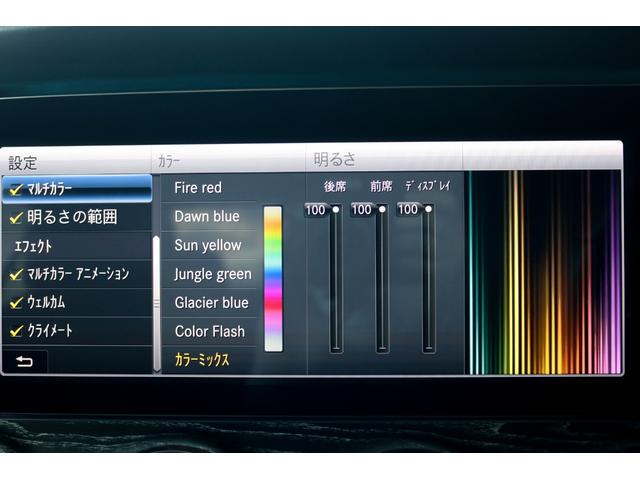The height and width of the screenshot is (480, 640).
Task: Click the ディスプレイ brightness slider
Action: [x=428, y=278]
